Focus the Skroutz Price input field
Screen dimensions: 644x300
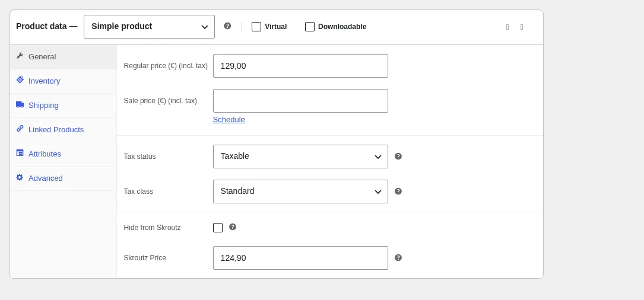click(x=300, y=258)
